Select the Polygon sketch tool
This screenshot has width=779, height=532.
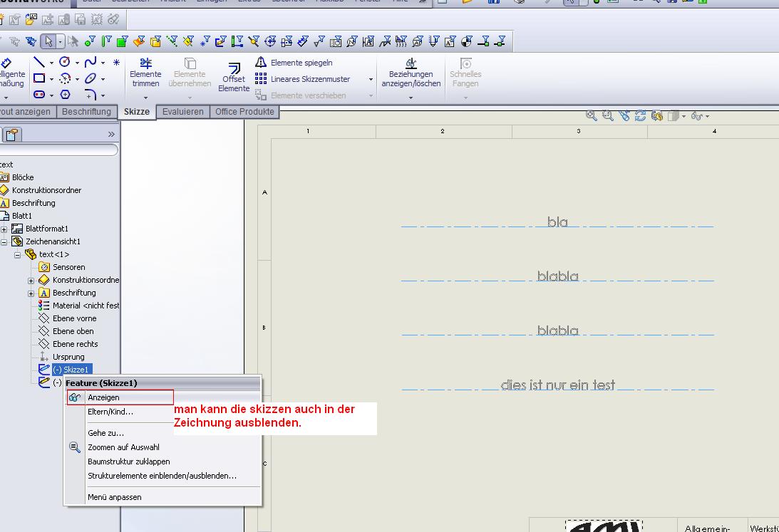(65, 94)
